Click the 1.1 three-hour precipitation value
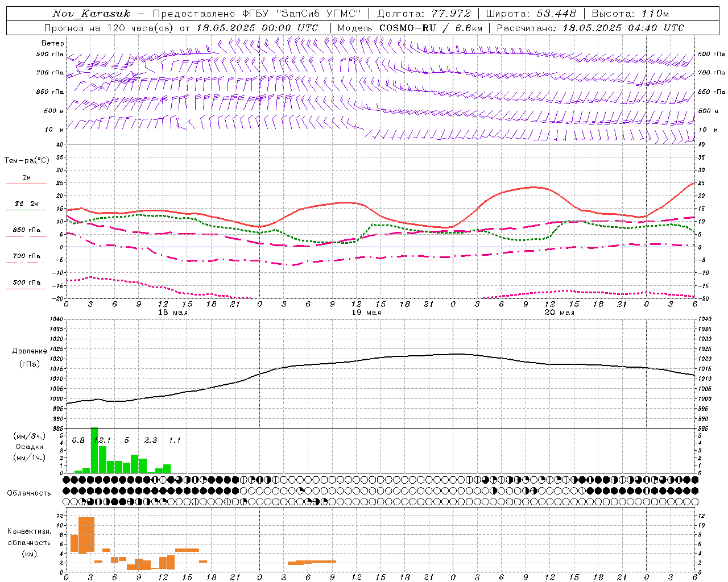Viewport: 728px width, 582px height. click(x=175, y=440)
